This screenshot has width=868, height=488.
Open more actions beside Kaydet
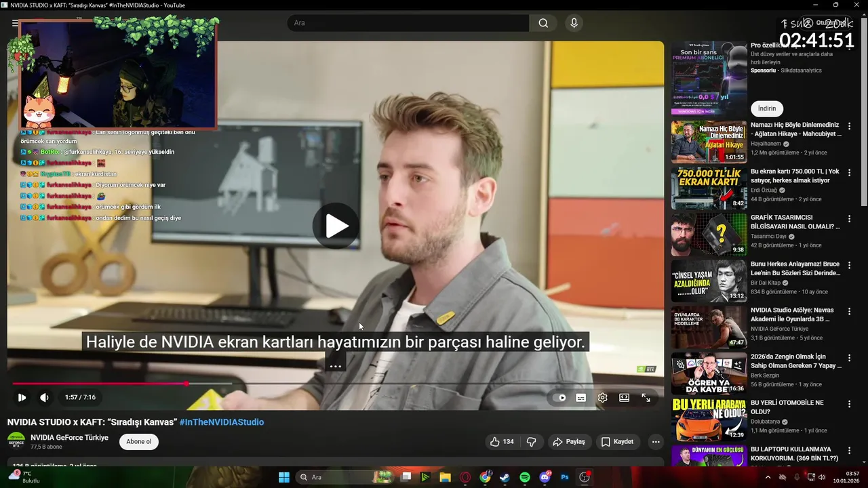(655, 441)
